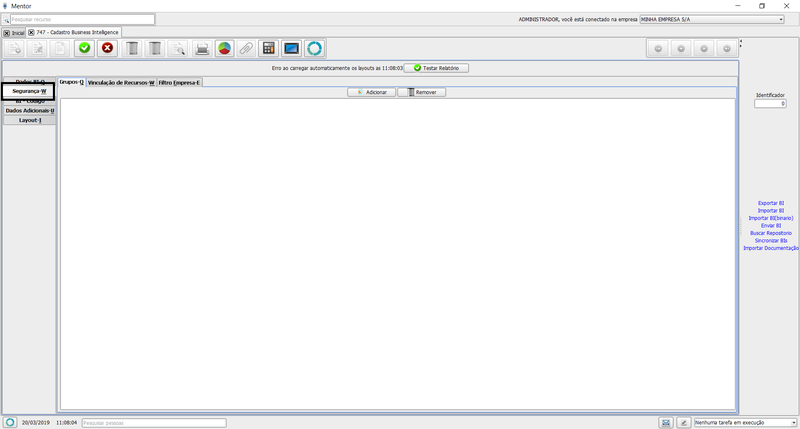Switch to Vinculação de Recursos tab
800x429 pixels.
(121, 82)
